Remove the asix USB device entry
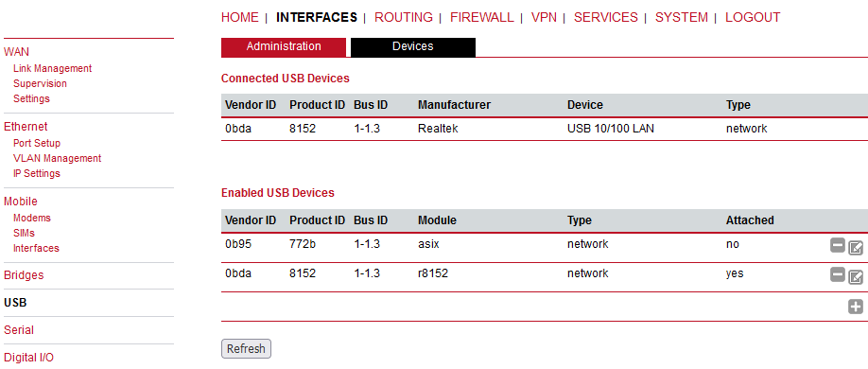 (838, 245)
